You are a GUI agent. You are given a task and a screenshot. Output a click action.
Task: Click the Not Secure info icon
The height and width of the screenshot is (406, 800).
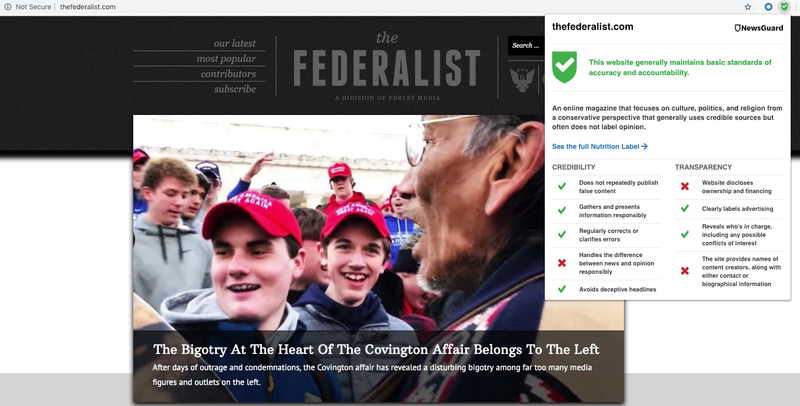8,7
